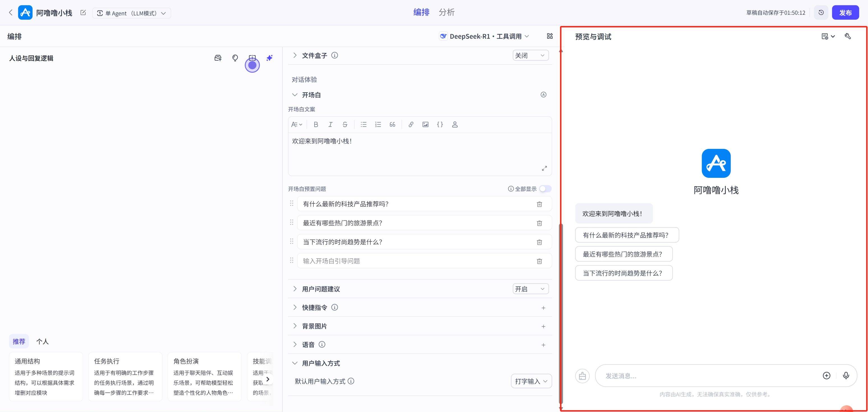The image size is (868, 412).
Task: Click the debug wrench icon in preview
Action: [x=848, y=36]
